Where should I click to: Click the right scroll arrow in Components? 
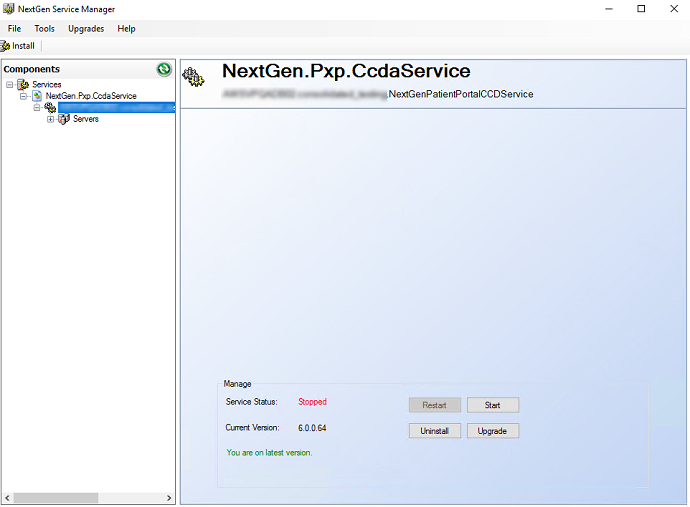coord(169,498)
